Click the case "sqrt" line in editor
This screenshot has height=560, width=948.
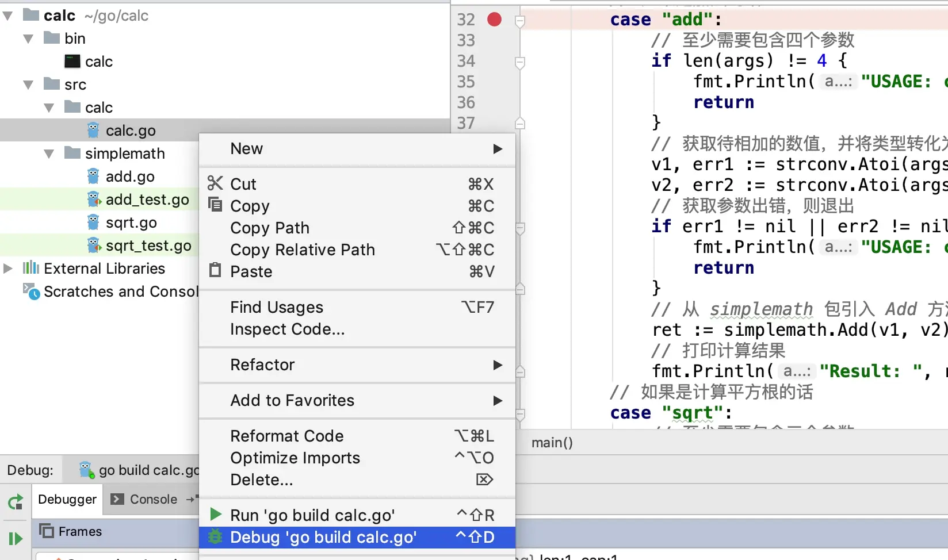tap(671, 413)
